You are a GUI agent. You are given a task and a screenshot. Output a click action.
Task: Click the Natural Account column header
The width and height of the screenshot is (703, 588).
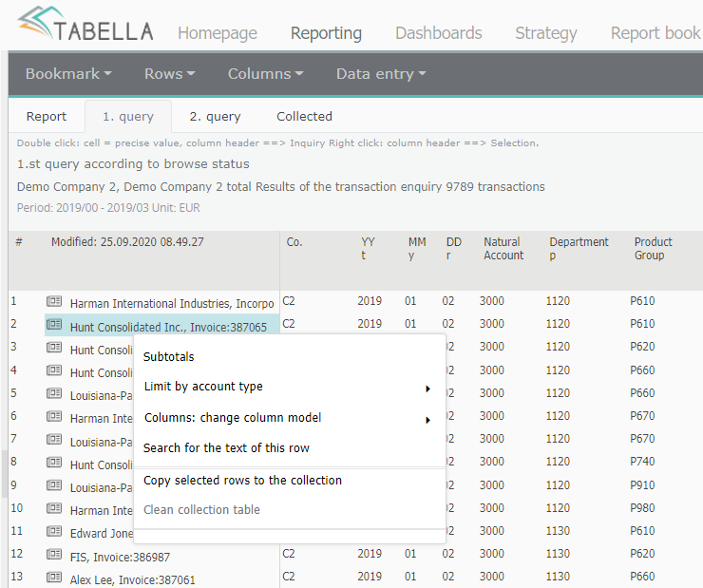point(503,248)
